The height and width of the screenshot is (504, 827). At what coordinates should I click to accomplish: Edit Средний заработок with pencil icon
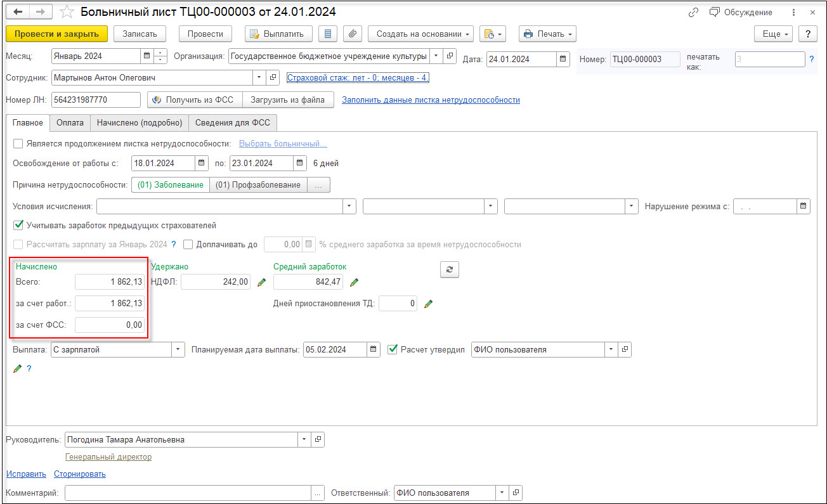click(x=355, y=283)
